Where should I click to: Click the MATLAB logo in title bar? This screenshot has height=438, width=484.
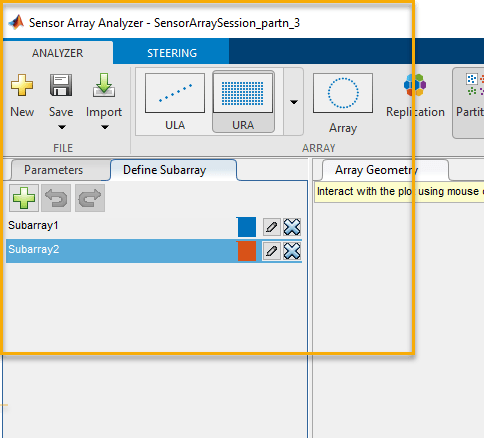pyautogui.click(x=16, y=23)
